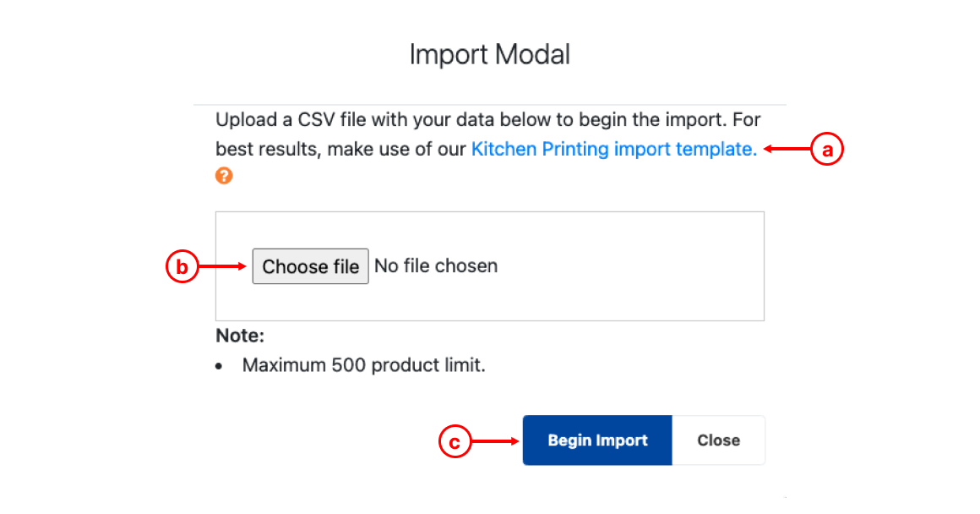Click the divider line under the title

pos(490,105)
